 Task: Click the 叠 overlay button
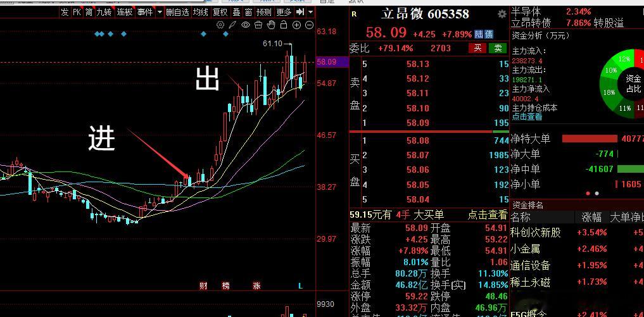click(236, 12)
